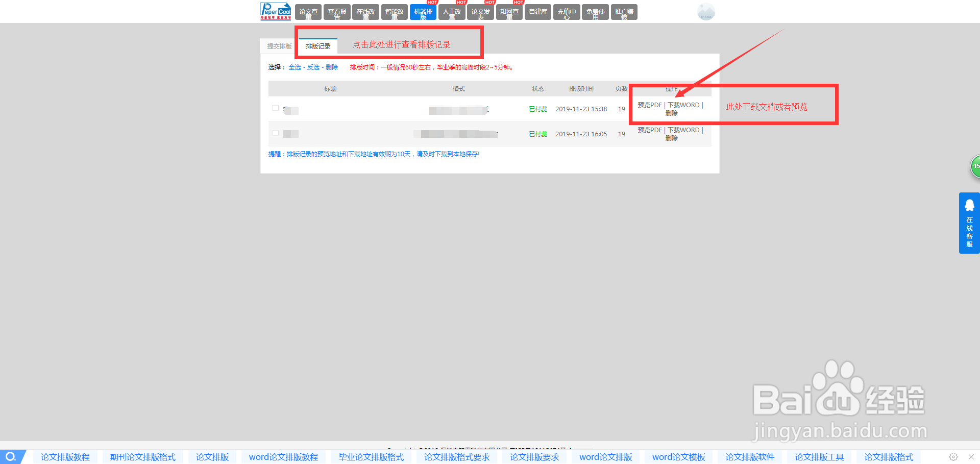The height and width of the screenshot is (464, 980).
Task: Open the 论文排版格式要求 link
Action: click(x=457, y=457)
